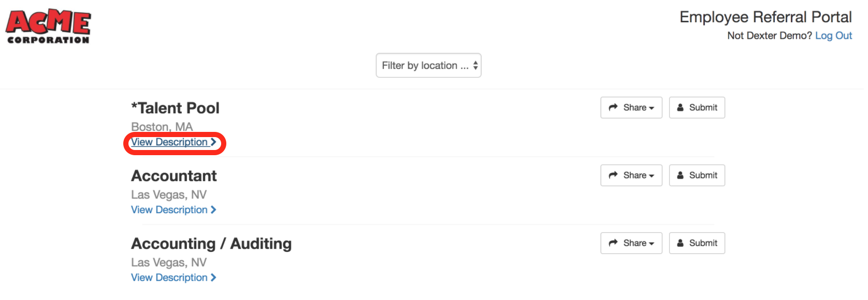View description of Accounting / Auditing job
This screenshot has width=868, height=300.
point(173,278)
